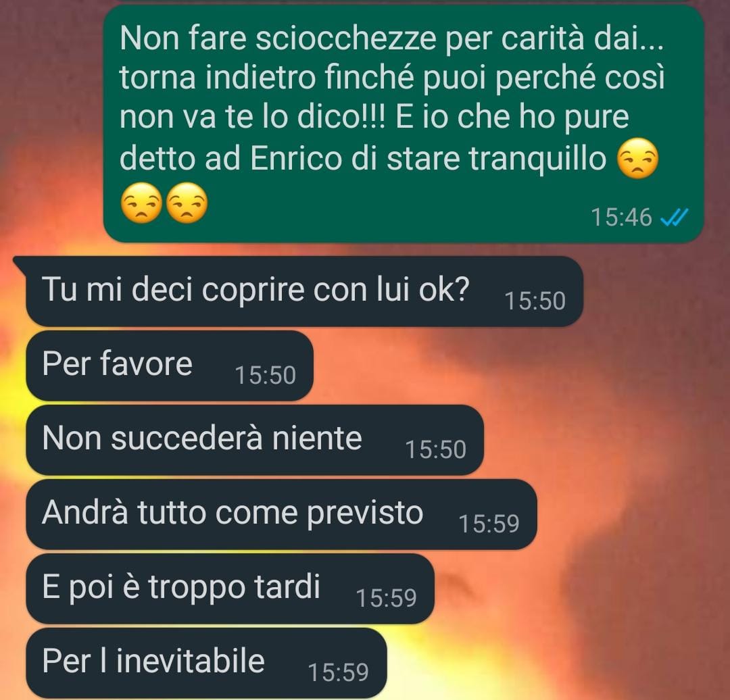Select the 'E poi è troppo tardi' message
Viewport: 730px width, 700px height.
[230, 589]
